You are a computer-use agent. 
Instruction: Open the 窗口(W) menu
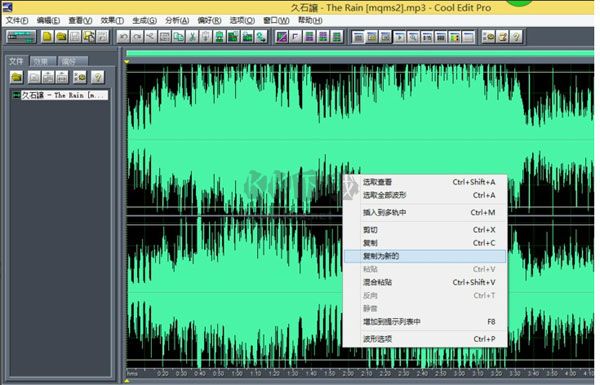(x=276, y=20)
